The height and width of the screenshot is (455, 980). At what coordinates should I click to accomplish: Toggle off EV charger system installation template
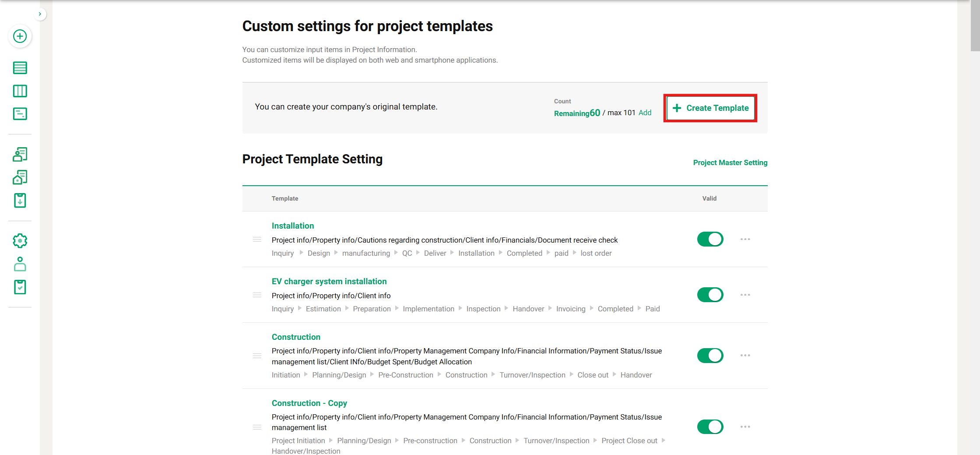[x=710, y=295]
